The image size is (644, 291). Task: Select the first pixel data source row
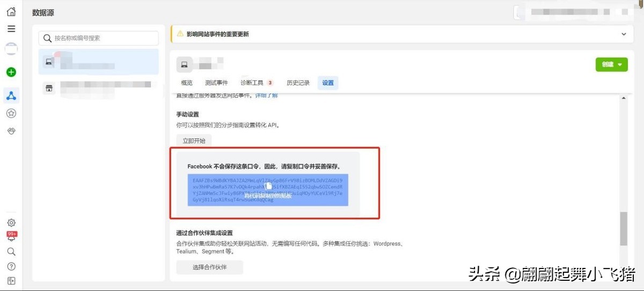[x=99, y=62]
